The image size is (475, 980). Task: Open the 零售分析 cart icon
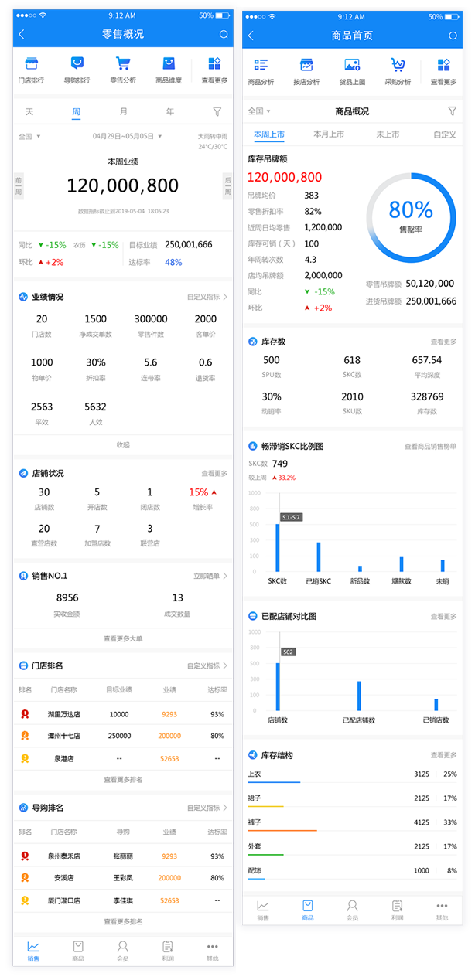(x=122, y=64)
